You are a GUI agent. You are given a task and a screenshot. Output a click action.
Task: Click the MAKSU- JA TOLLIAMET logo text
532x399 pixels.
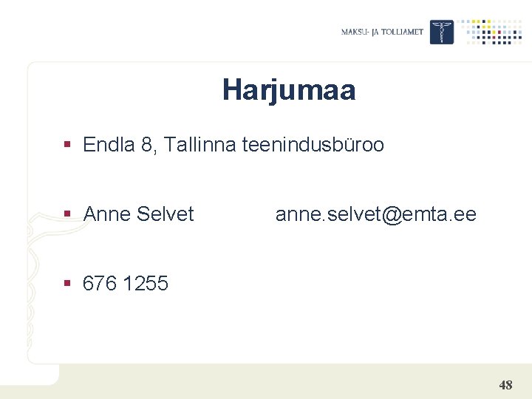[x=383, y=32]
